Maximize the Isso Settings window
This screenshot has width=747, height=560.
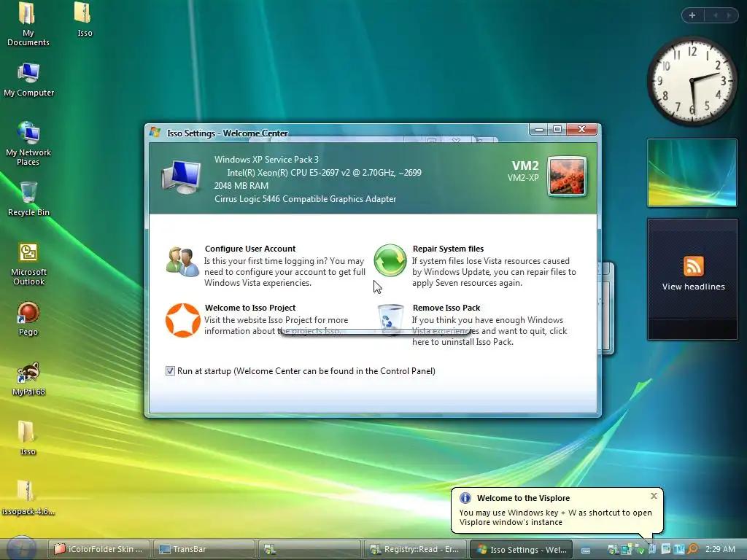coord(557,129)
